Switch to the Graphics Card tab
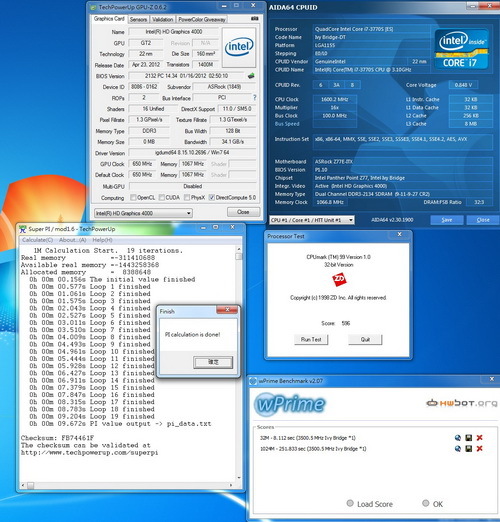This screenshot has height=522, width=500. 109,19
